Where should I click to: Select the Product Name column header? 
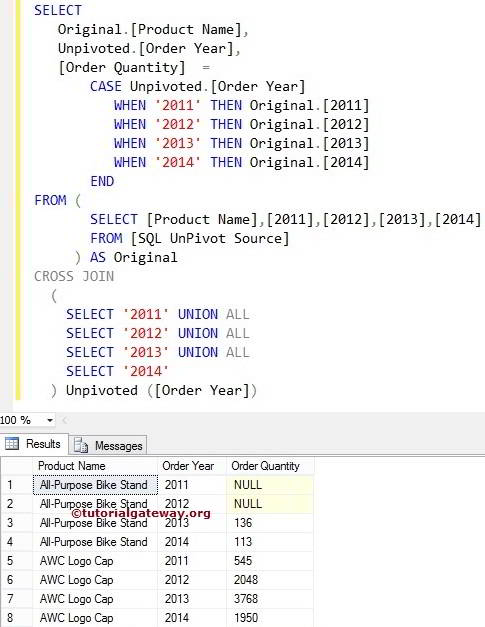pos(95,466)
